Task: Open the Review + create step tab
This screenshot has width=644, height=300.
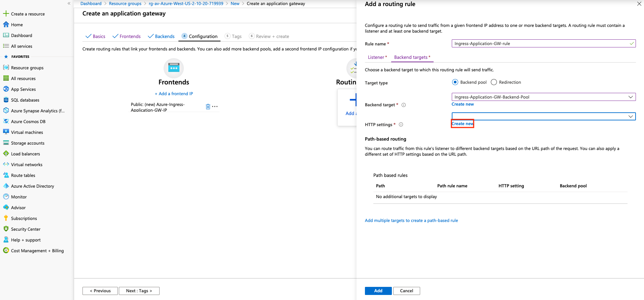Action: click(x=269, y=36)
